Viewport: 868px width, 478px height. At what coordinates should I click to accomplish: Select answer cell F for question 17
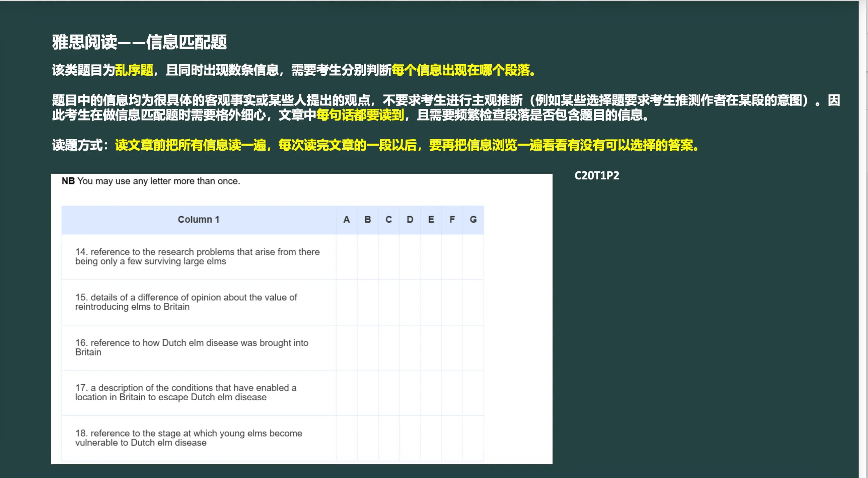[452, 393]
